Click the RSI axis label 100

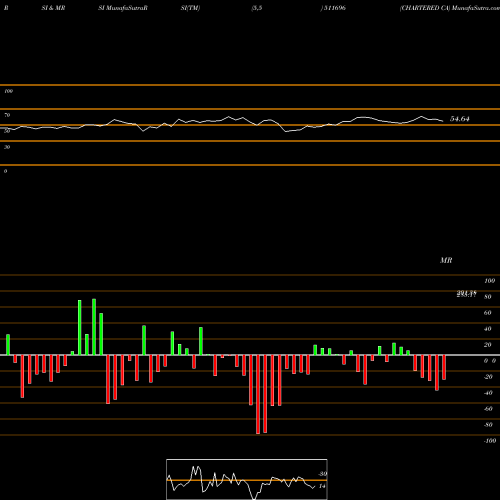8,91
